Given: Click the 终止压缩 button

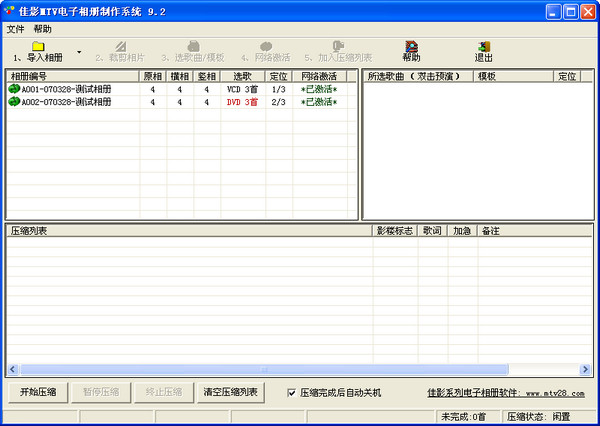Looking at the screenshot, I should pos(164,392).
